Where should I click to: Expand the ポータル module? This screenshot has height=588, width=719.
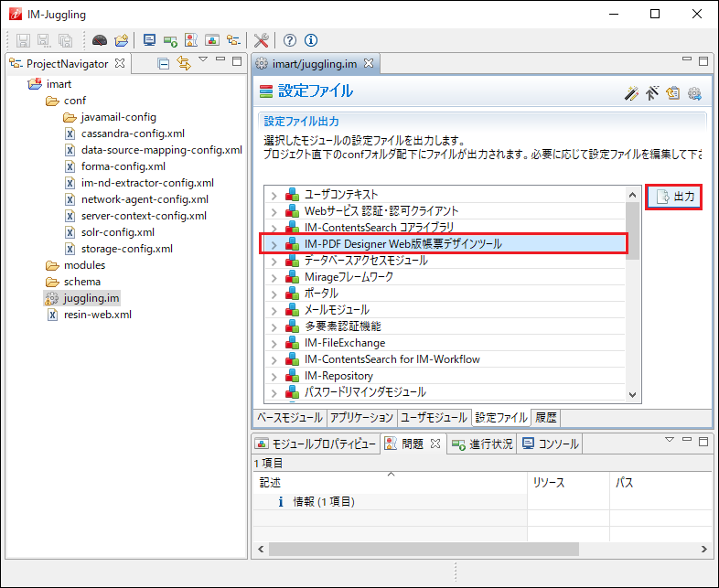coord(274,294)
